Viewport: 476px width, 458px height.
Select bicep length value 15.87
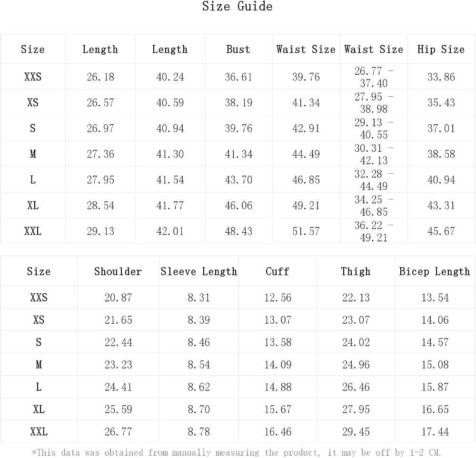pyautogui.click(x=435, y=387)
